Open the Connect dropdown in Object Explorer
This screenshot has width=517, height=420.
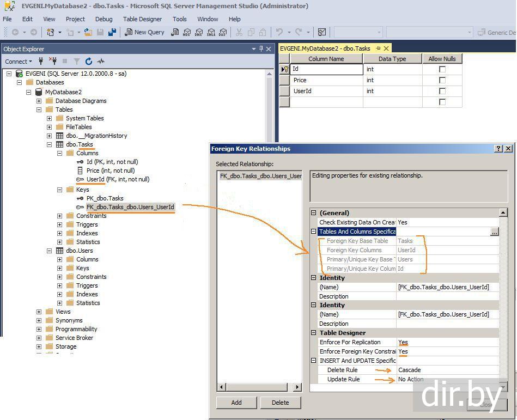tap(19, 62)
